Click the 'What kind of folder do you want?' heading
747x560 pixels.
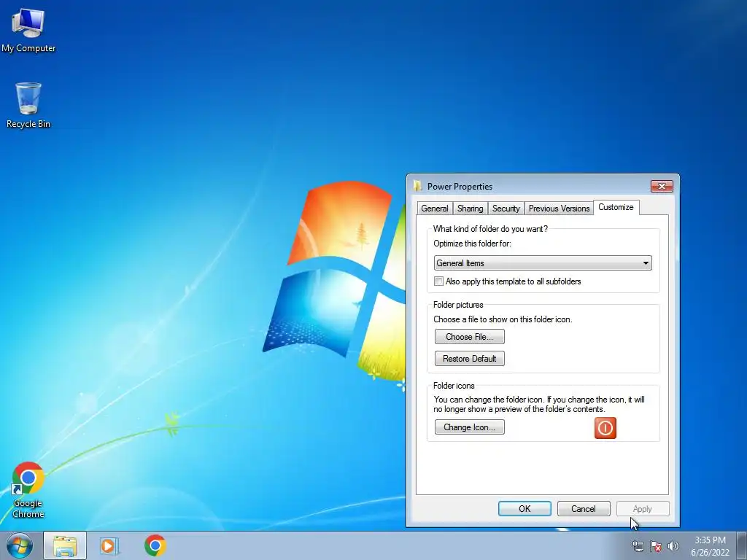click(x=490, y=229)
